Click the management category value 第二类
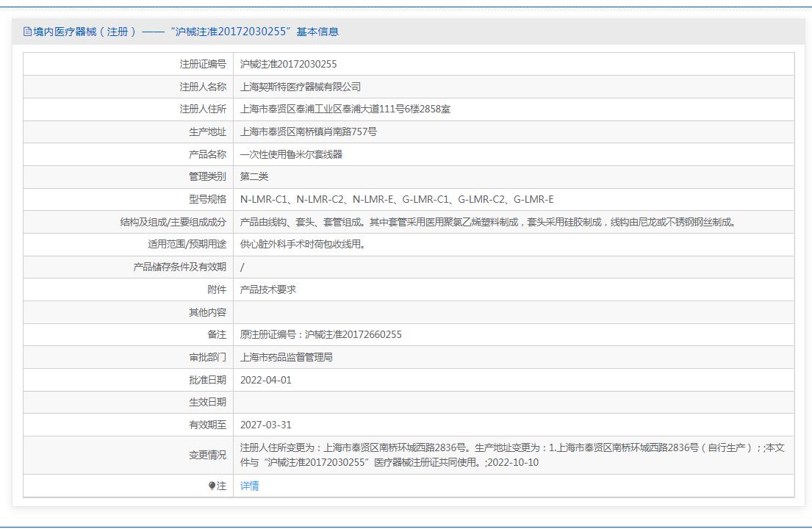 point(254,177)
